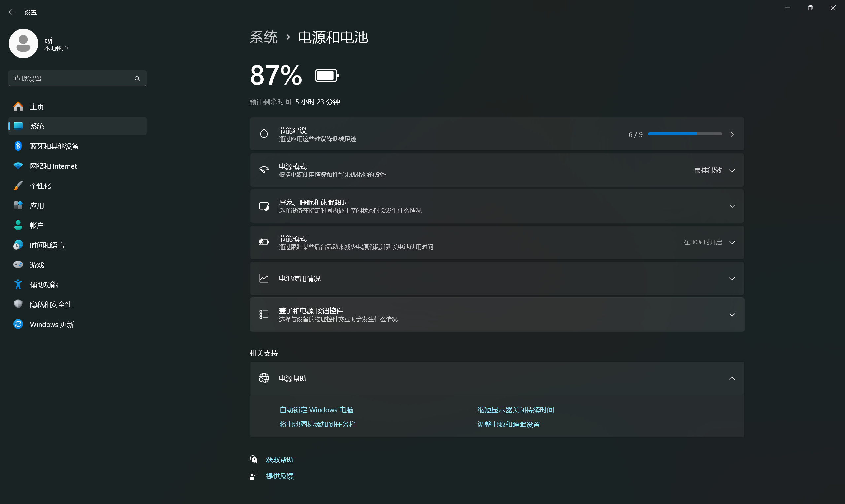Screen dimensions: 845x504
Task: Open Privacy and security settings
Action: click(x=51, y=304)
